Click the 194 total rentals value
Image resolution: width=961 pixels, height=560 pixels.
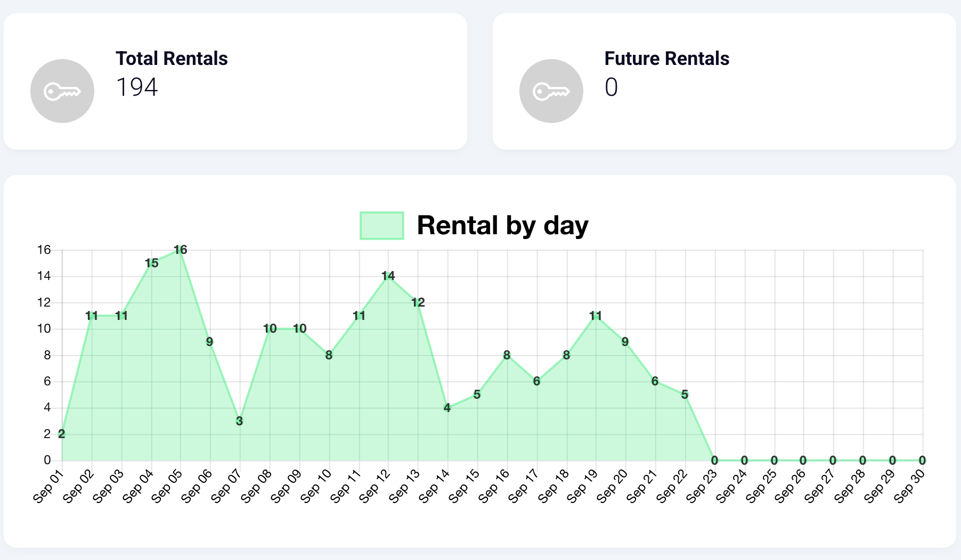137,87
